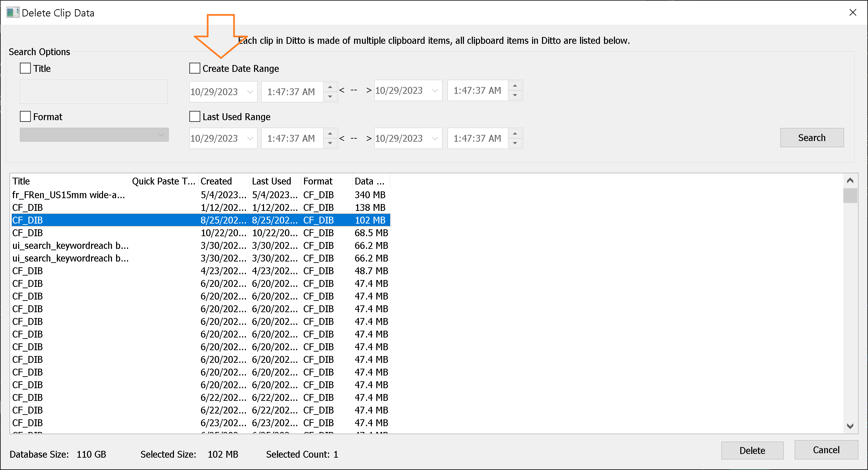The width and height of the screenshot is (868, 470).
Task: Click the Delete button
Action: (x=752, y=450)
